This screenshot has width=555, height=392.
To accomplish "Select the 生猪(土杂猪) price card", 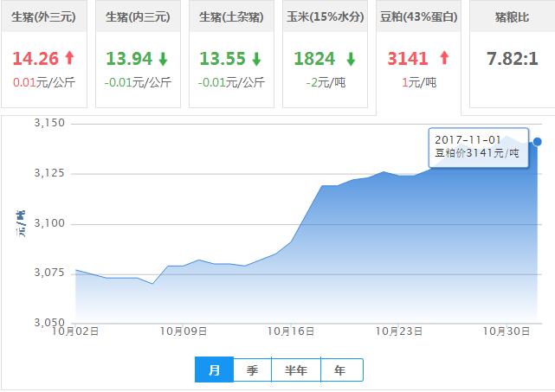I will [x=231, y=54].
